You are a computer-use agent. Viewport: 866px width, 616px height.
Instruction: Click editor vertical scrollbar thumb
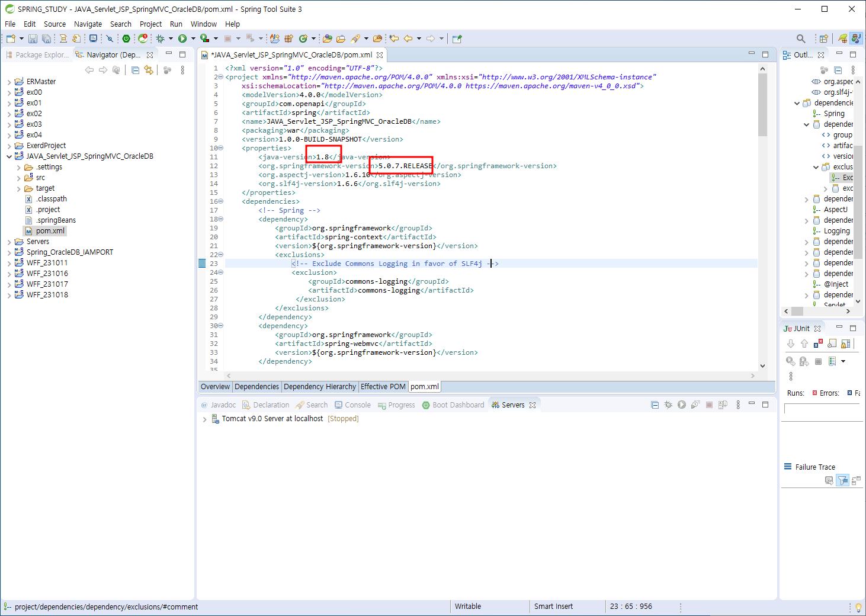tap(763, 104)
